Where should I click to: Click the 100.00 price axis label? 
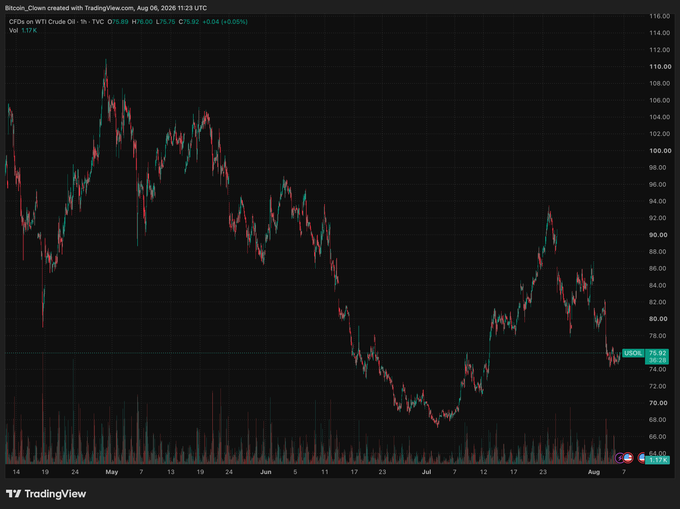pyautogui.click(x=660, y=150)
